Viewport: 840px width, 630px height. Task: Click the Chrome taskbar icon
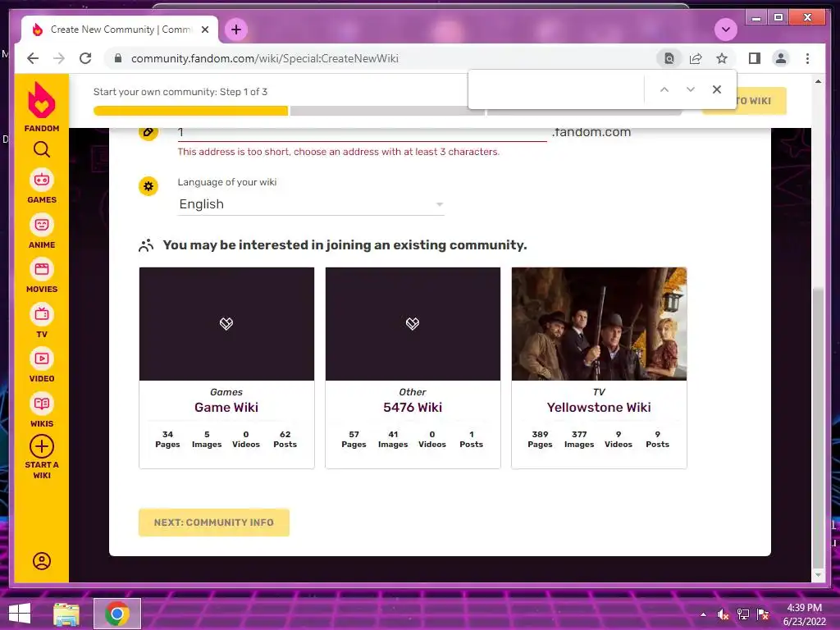tap(117, 614)
